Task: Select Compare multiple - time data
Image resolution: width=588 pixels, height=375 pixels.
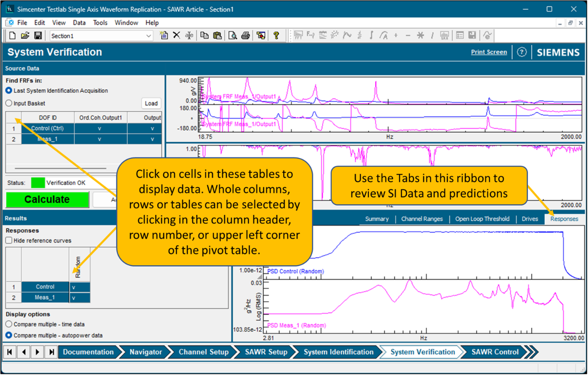Action: pyautogui.click(x=9, y=324)
